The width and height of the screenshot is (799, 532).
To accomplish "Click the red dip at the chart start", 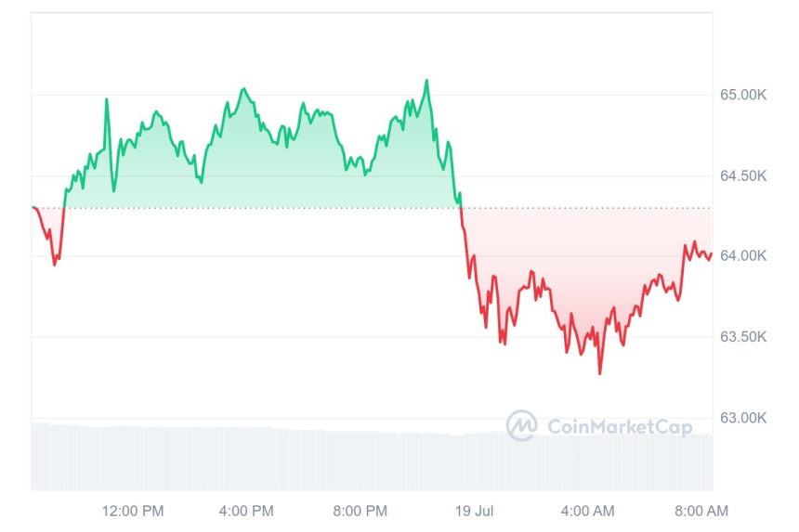I will 54,264.
